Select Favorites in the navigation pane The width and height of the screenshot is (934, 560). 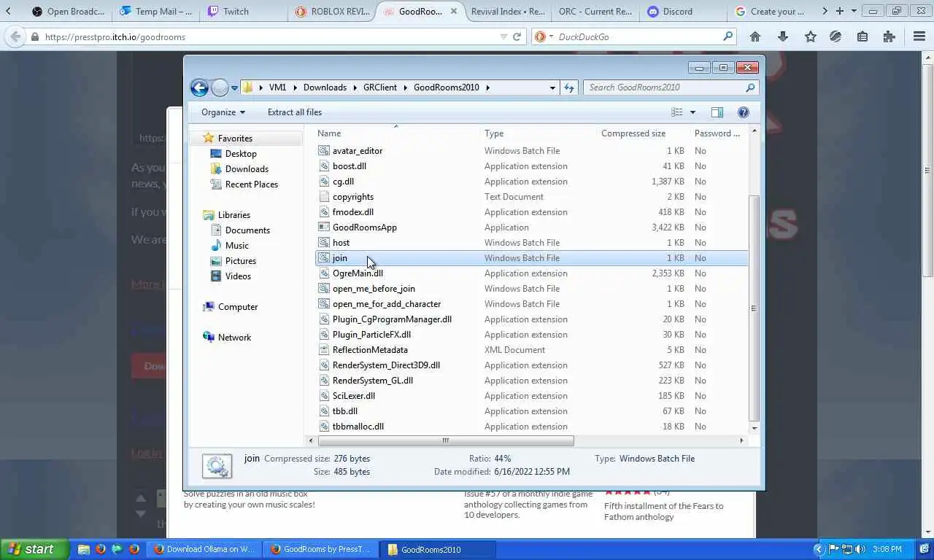click(x=235, y=139)
